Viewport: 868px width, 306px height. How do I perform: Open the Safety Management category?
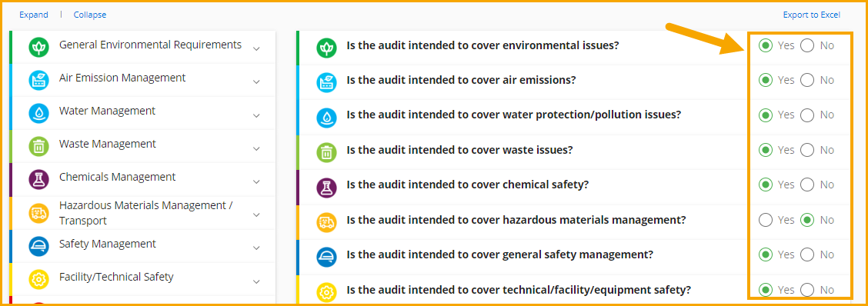click(x=142, y=246)
